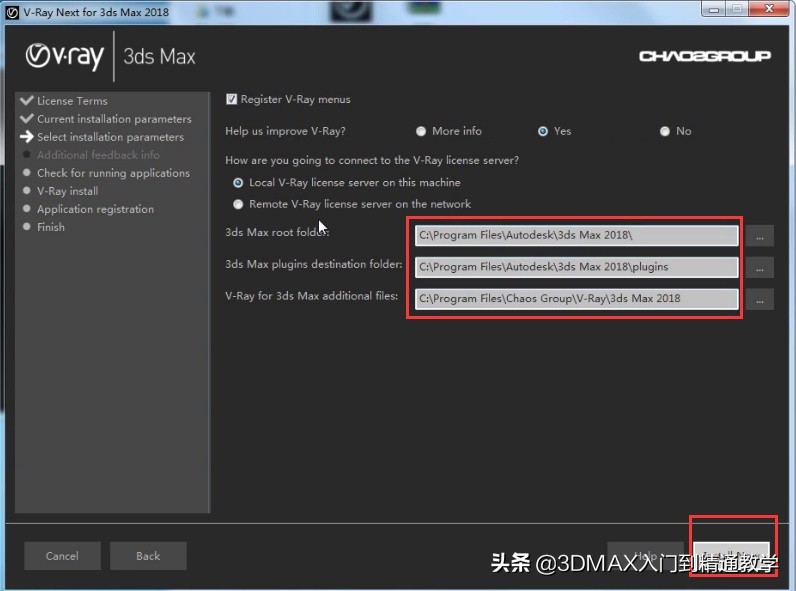Click the Select installation parameters step
Image resolution: width=796 pixels, height=591 pixels.
[x=110, y=137]
